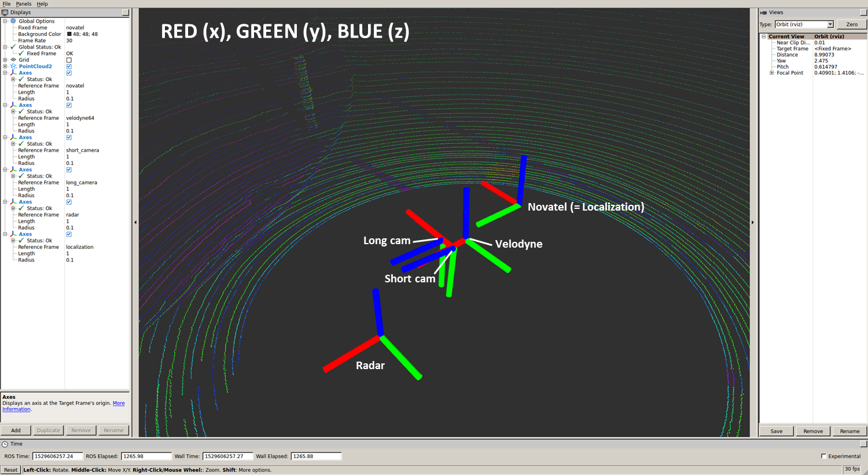Screen dimensions: 868x475
Task: Open the File menu
Action: [6, 4]
